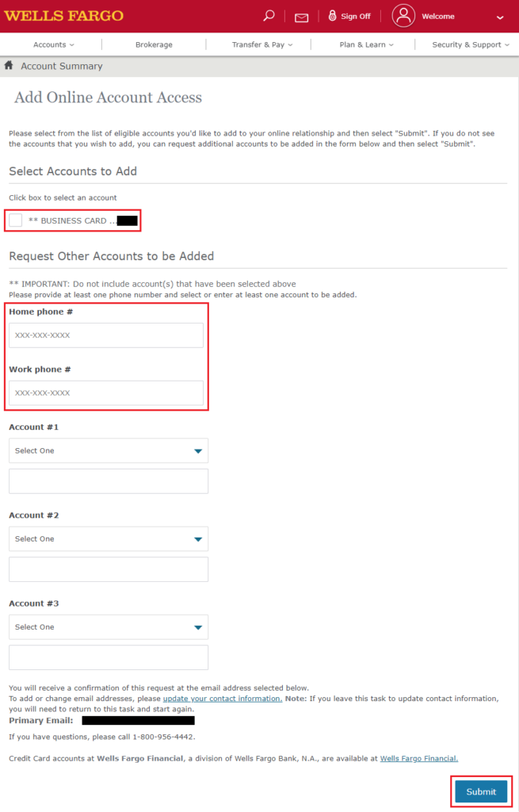Click the Primary Email label
This screenshot has width=519, height=812.
(x=41, y=720)
